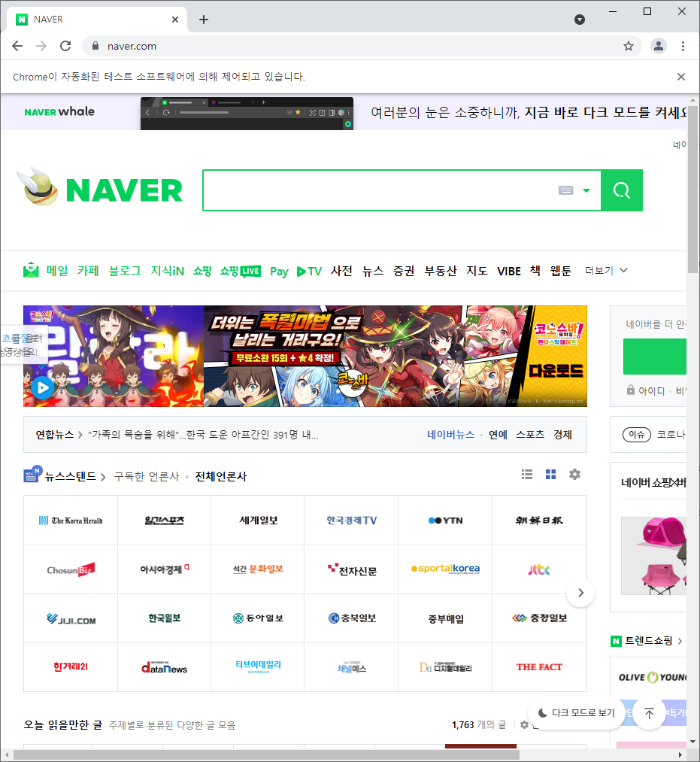The image size is (700, 762).
Task: Switch newsstand to list view icon
Action: (527, 475)
